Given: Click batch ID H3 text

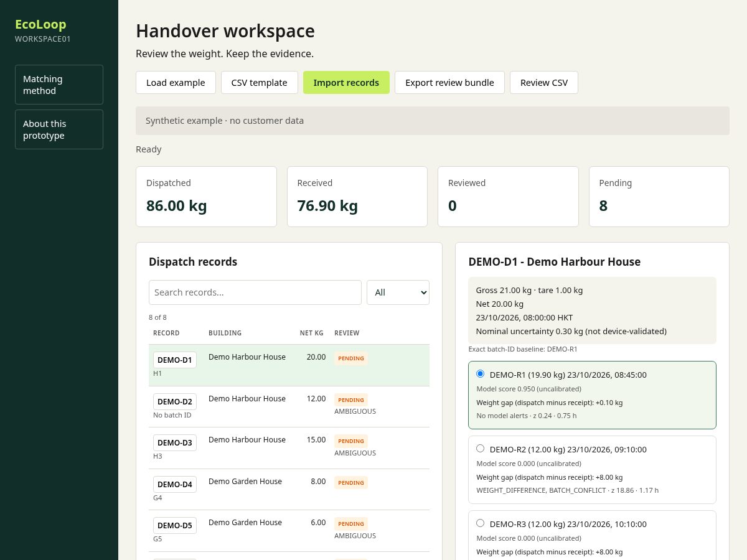Looking at the screenshot, I should coord(157,456).
